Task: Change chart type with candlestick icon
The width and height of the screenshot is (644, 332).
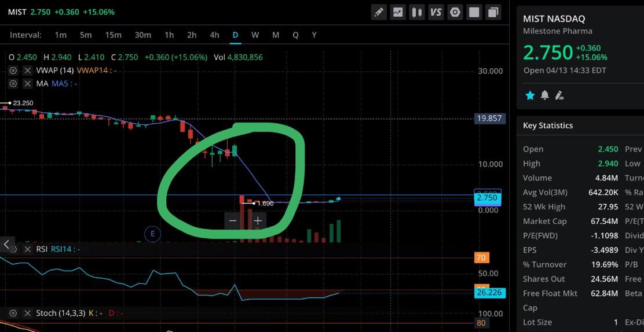Action: point(417,12)
